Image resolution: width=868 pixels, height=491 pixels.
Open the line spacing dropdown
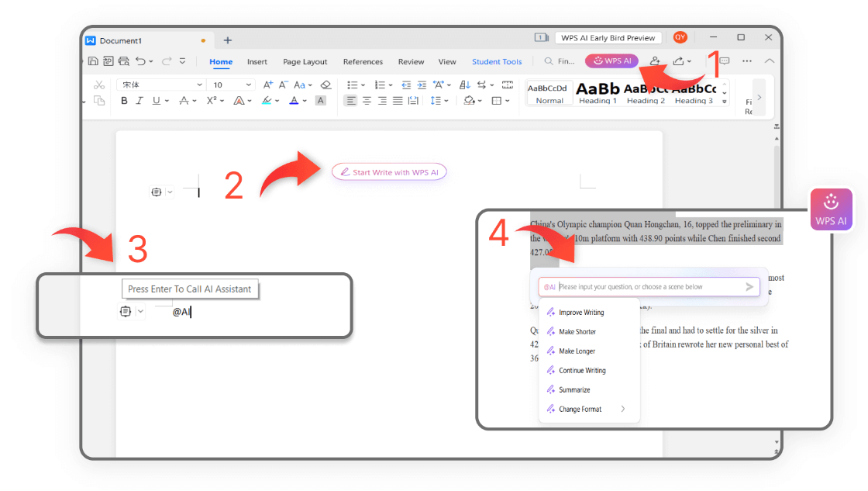point(446,100)
